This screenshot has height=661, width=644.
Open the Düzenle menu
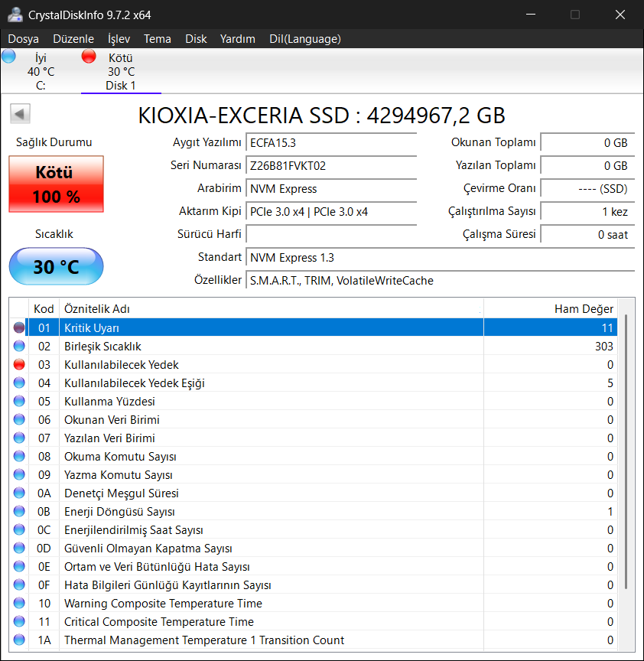73,39
